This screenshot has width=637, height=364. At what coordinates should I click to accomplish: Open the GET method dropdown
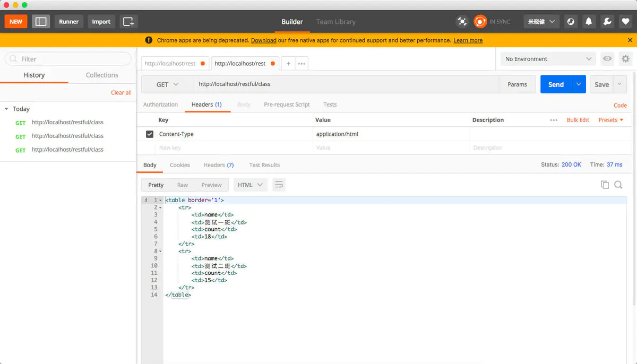coord(167,84)
